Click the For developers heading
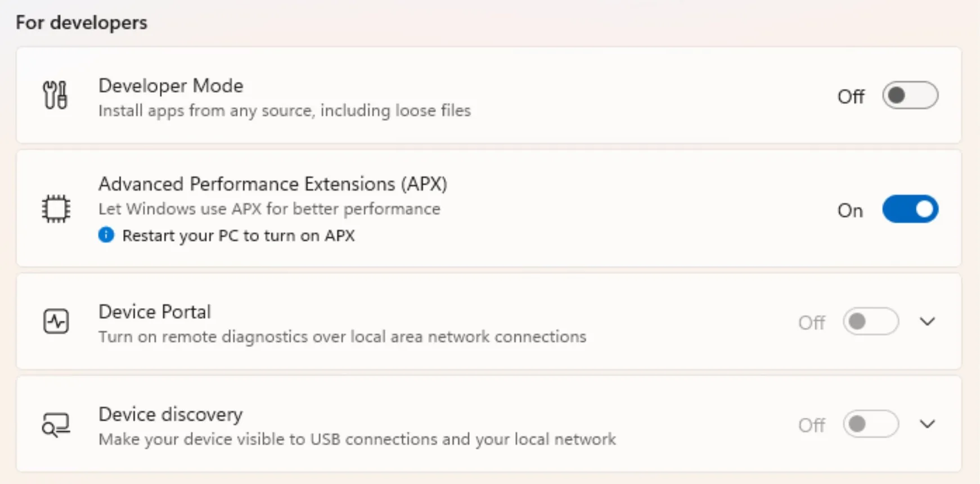Screen dimensions: 980x484 pos(82,22)
